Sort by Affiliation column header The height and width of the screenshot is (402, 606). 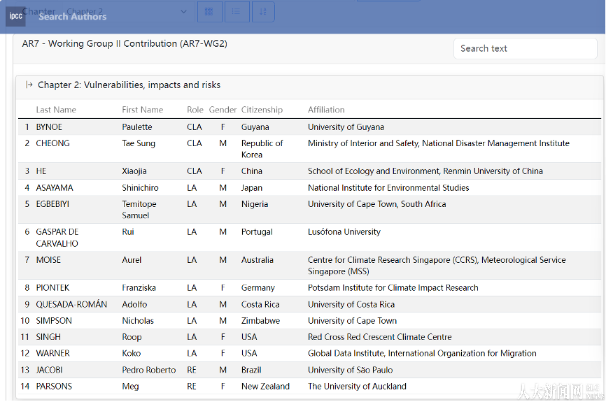326,110
